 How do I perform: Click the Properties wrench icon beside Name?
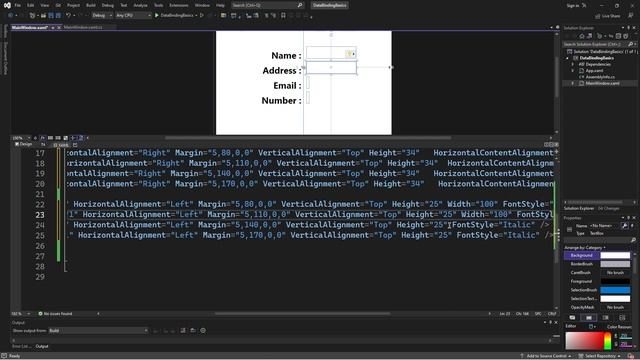[624, 226]
